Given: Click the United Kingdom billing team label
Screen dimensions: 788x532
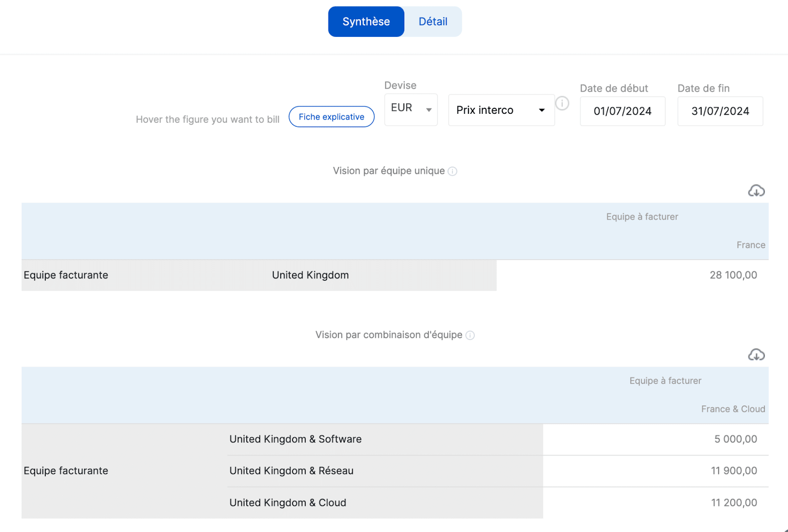Looking at the screenshot, I should (x=310, y=275).
